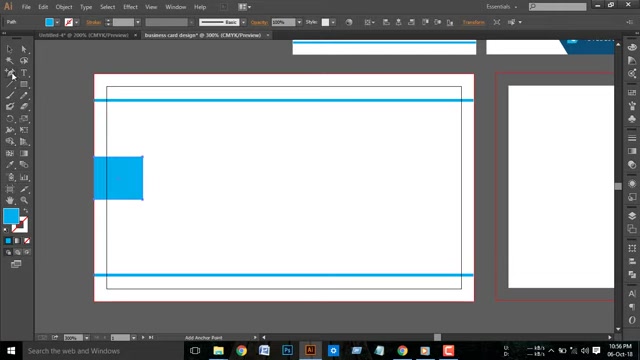
Task: Apply None mode button in toolbox
Action: [x=27, y=241]
